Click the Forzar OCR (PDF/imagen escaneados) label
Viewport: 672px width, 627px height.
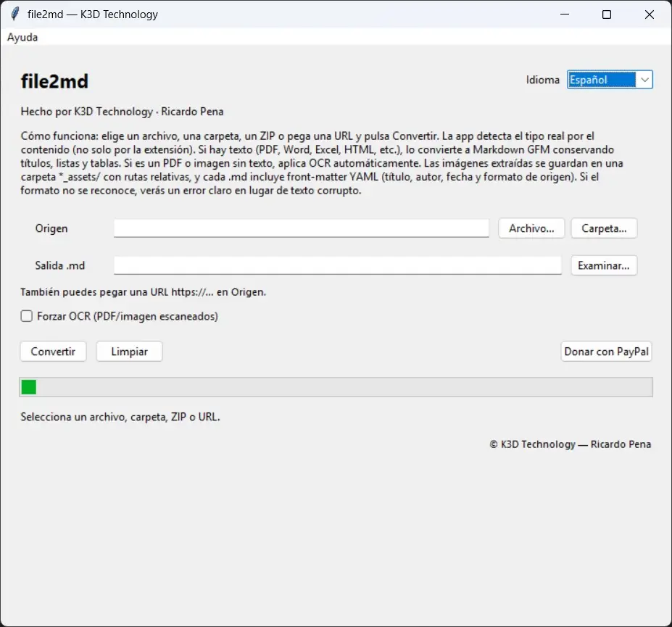pos(128,316)
